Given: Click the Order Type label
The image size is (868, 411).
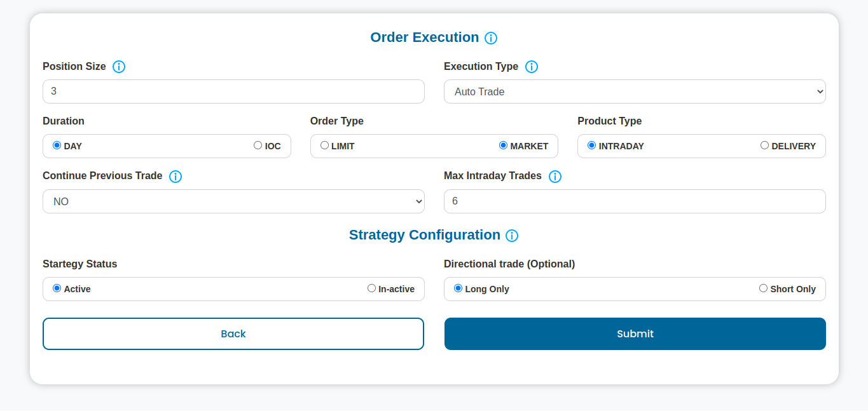Looking at the screenshot, I should pos(337,121).
